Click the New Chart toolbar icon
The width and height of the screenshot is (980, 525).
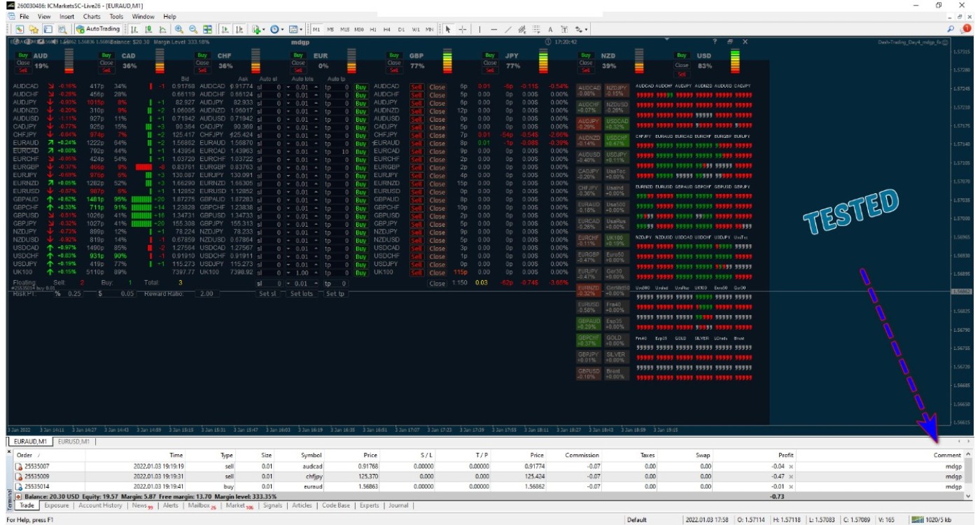[20, 29]
